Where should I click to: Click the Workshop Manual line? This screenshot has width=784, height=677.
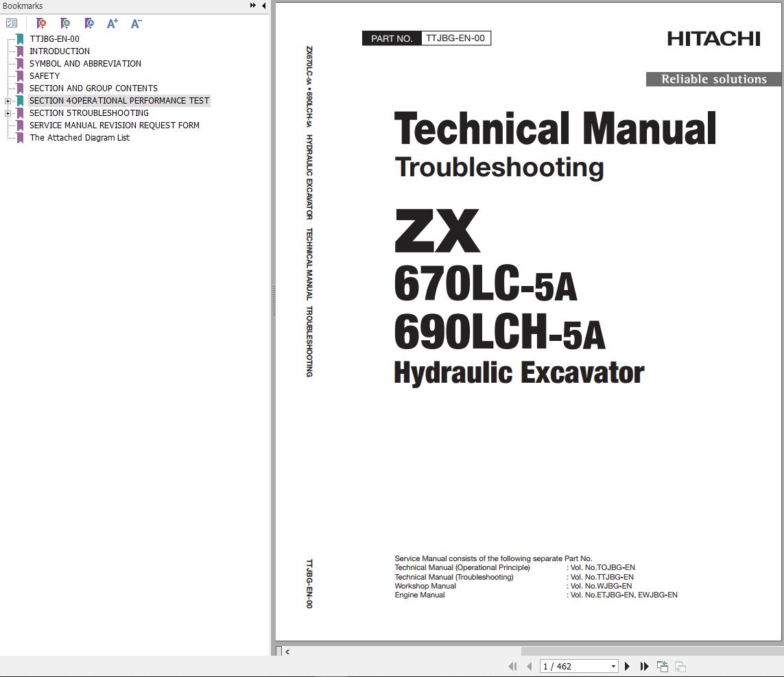(x=425, y=586)
